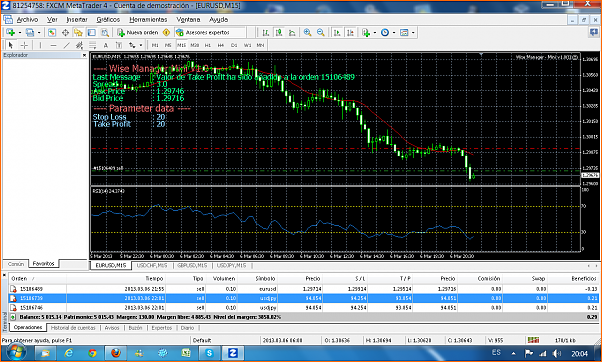Switch to USDCHF,M15 chart tab

(x=152, y=266)
